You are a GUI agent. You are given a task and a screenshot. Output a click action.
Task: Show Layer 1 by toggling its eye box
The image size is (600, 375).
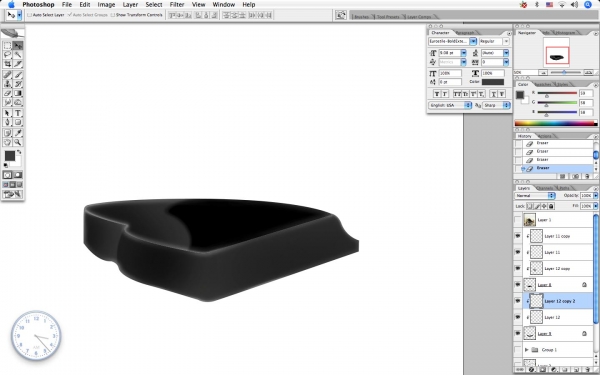(x=518, y=220)
